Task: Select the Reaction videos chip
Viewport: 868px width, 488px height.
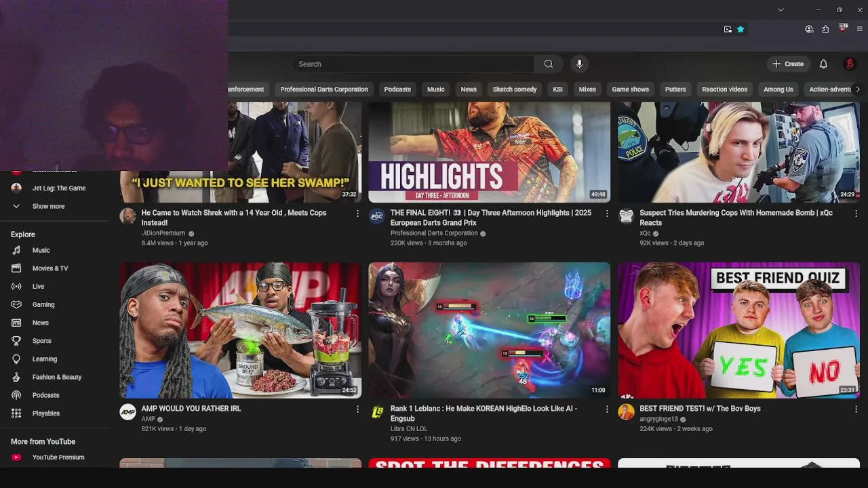Action: (x=725, y=89)
